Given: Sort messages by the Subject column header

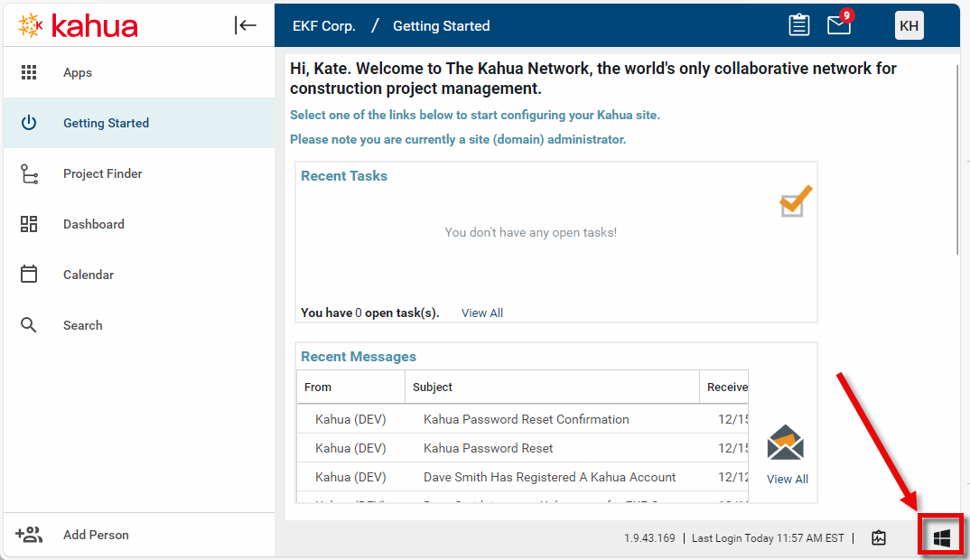Looking at the screenshot, I should 433,387.
